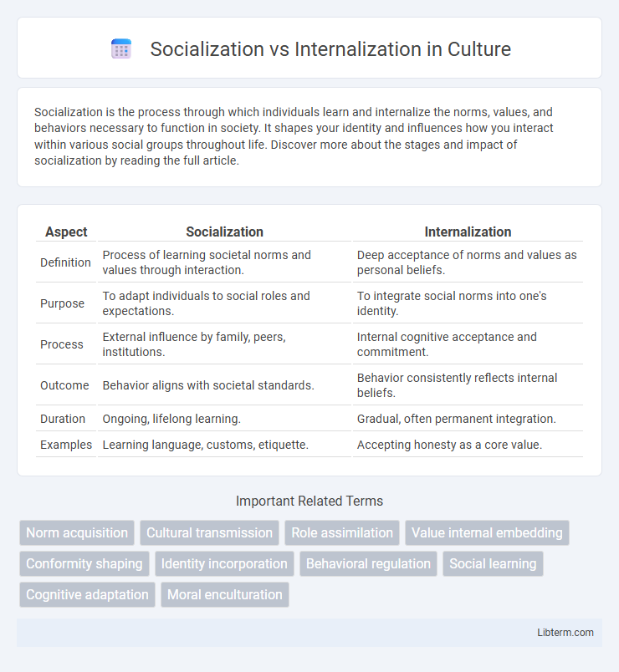This screenshot has width=619, height=672.
Task: Click cell 'Behavior aligns with societal standards'
Action: tap(224, 384)
